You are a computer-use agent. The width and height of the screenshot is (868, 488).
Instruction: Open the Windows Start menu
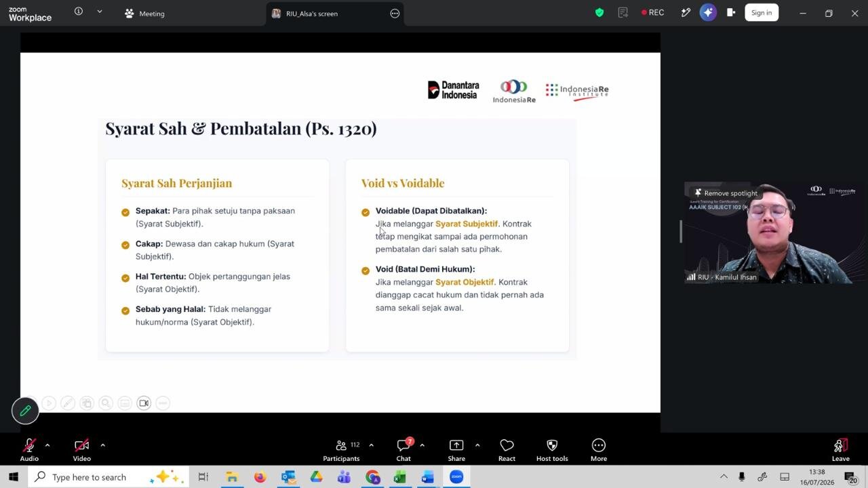pyautogui.click(x=13, y=477)
